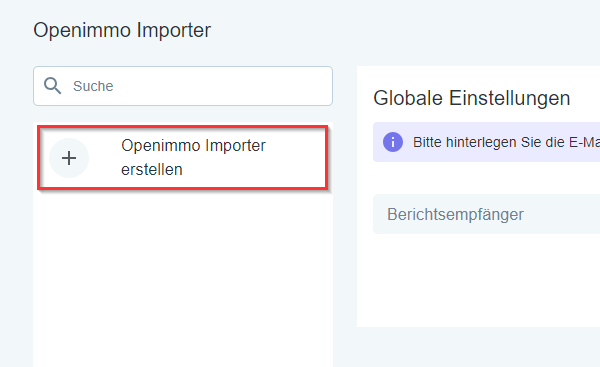Open "Openimmo Importer erstellen" entry
This screenshot has height=367, width=600.
183,157
